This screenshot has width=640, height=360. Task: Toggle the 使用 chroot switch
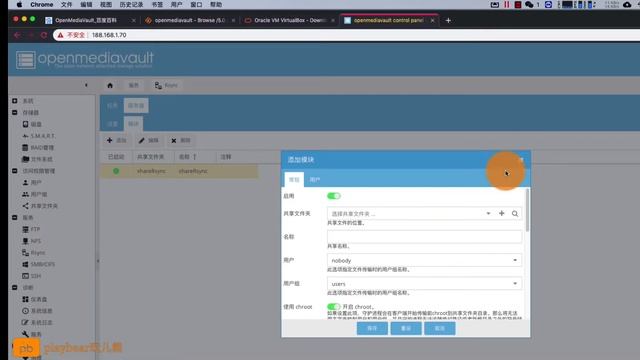click(333, 307)
